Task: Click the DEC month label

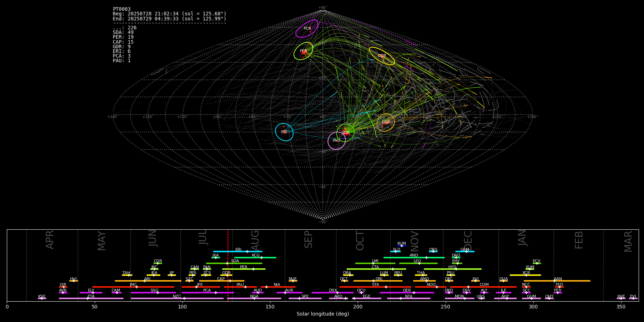Action: (468, 240)
